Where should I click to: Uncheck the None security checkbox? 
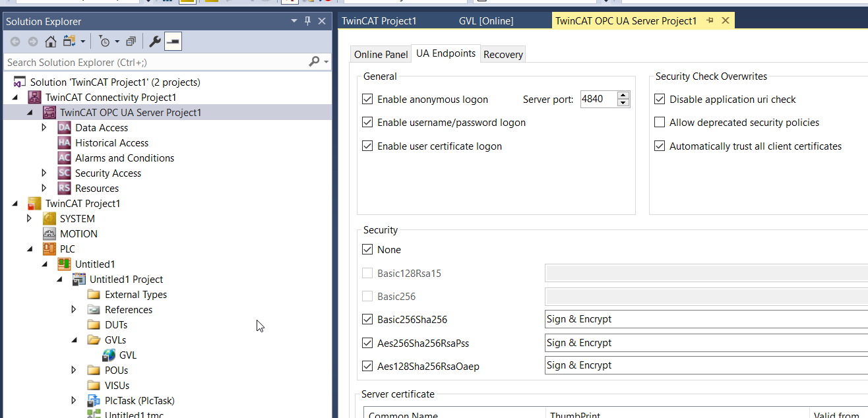tap(367, 250)
